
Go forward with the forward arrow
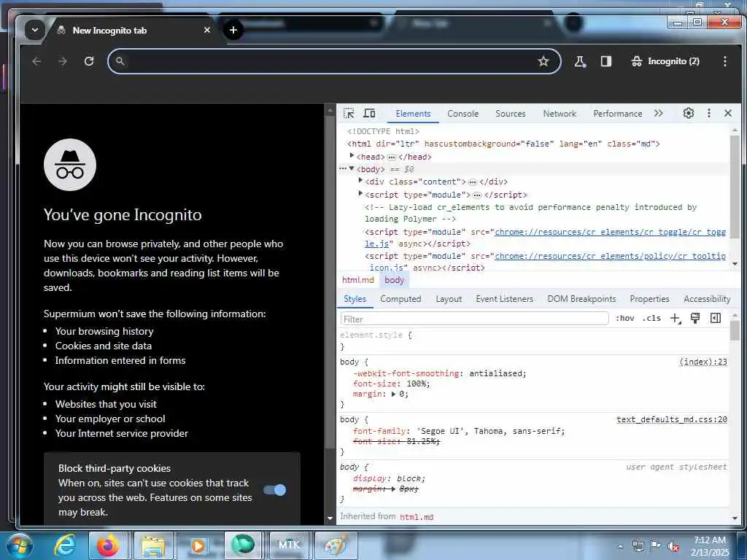pyautogui.click(x=63, y=61)
